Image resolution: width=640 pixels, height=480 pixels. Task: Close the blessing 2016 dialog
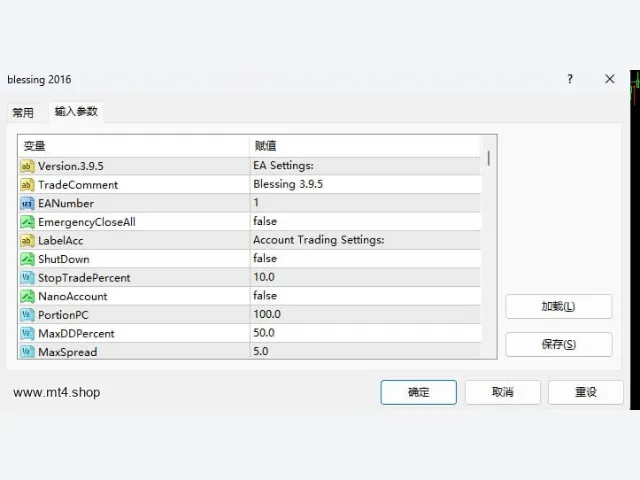[609, 79]
